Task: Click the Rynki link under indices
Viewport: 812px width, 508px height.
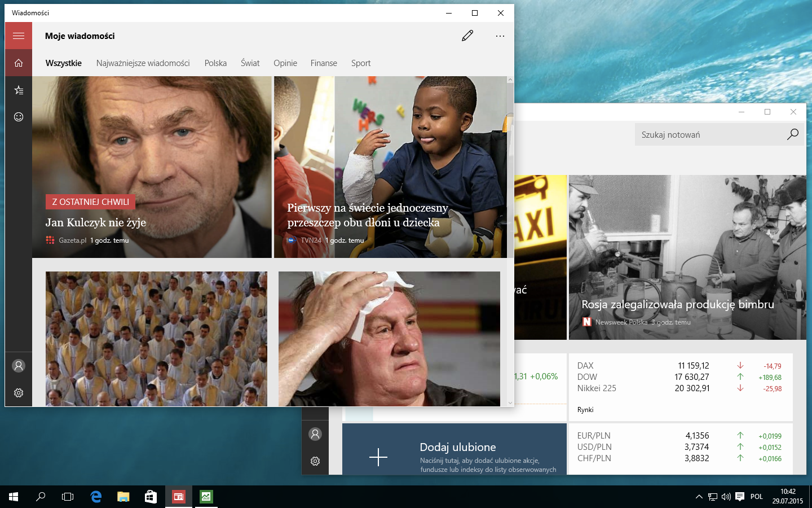Action: pyautogui.click(x=585, y=410)
